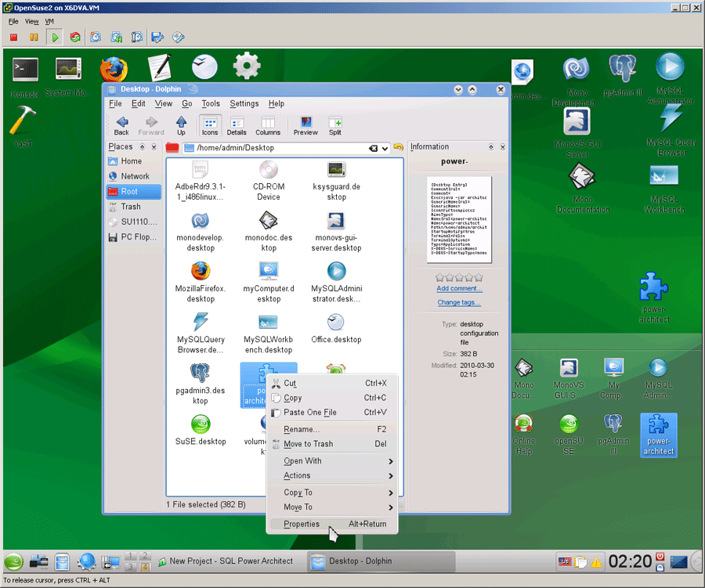Open the openSUSE kickoff menu in the panel
Screen dimensions: 705x588
pyautogui.click(x=14, y=562)
